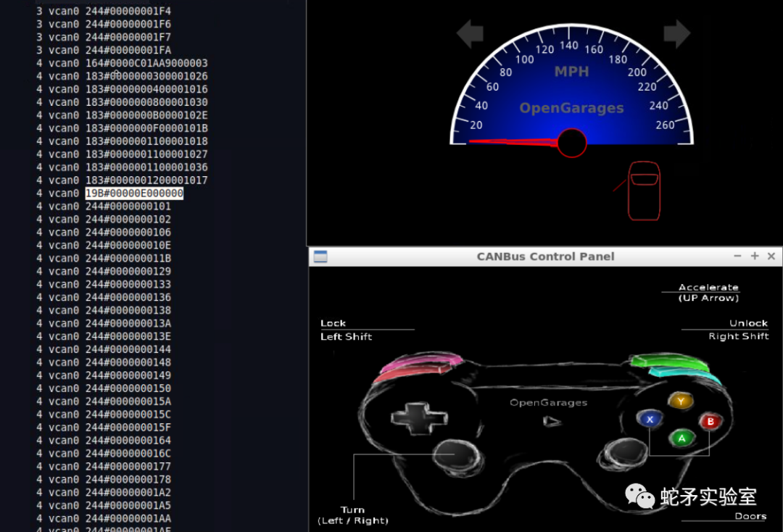Click the red left trigger button
The height and width of the screenshot is (532, 783).
[x=413, y=373]
